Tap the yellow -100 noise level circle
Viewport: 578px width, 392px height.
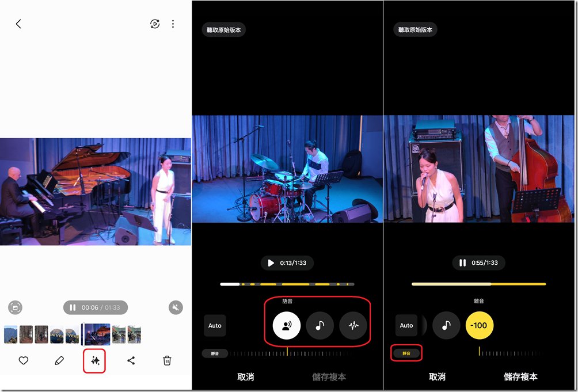coord(480,326)
